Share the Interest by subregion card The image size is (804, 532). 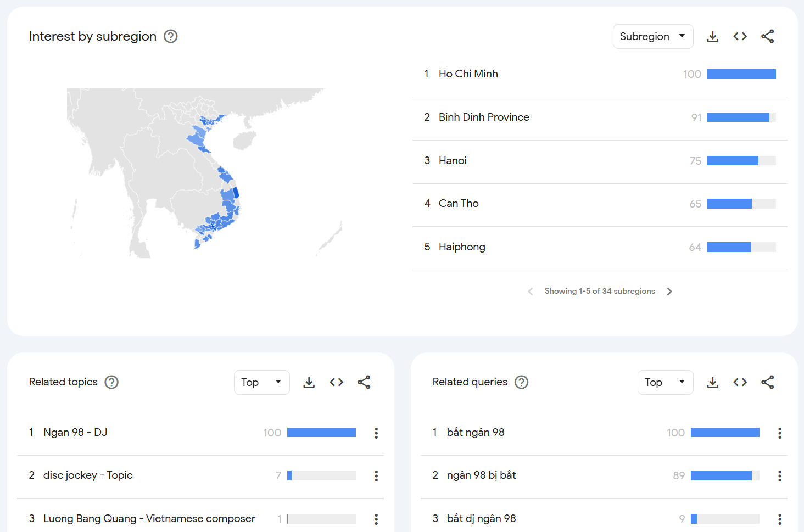767,37
